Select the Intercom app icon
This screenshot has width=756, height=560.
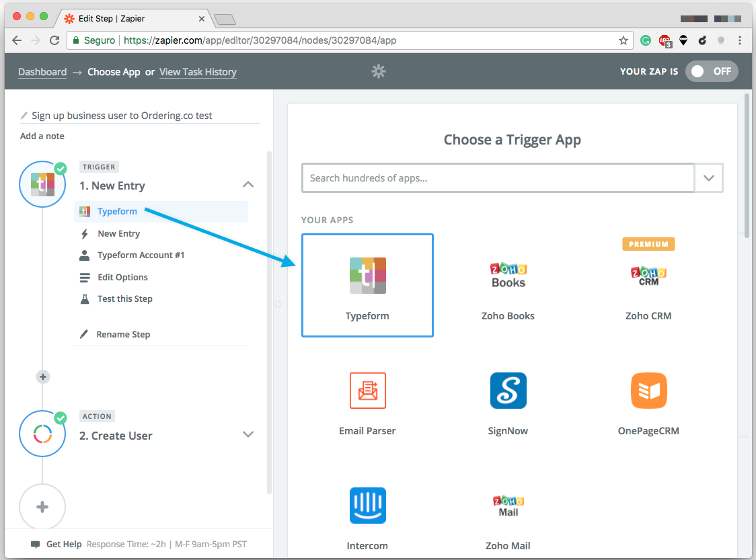click(x=367, y=505)
